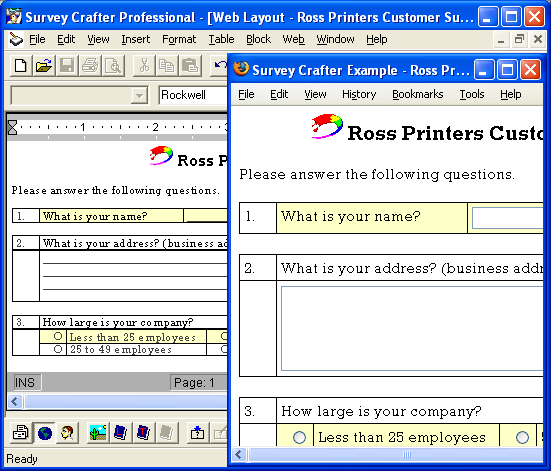This screenshot has height=471, width=551.
Task: Click the address text area in browser
Action: (x=412, y=329)
